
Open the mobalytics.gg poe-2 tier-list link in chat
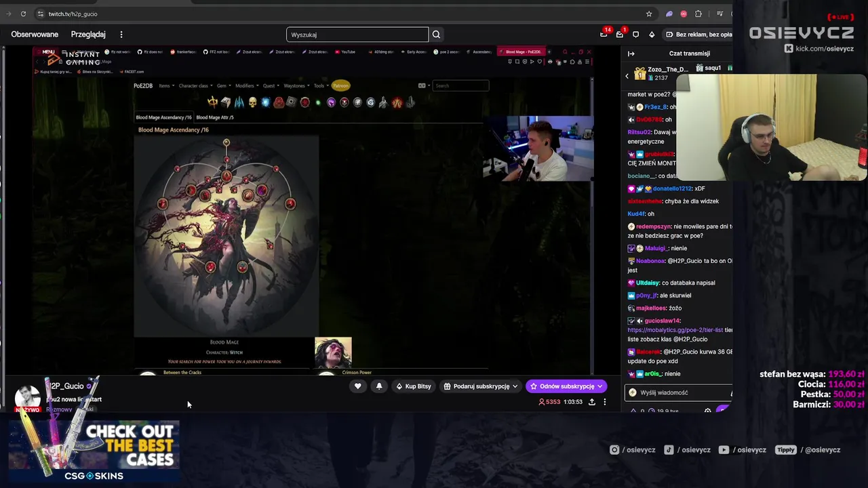(675, 330)
